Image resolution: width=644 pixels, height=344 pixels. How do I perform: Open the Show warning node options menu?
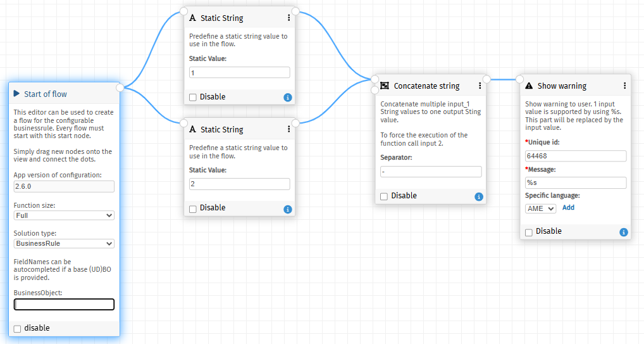624,86
